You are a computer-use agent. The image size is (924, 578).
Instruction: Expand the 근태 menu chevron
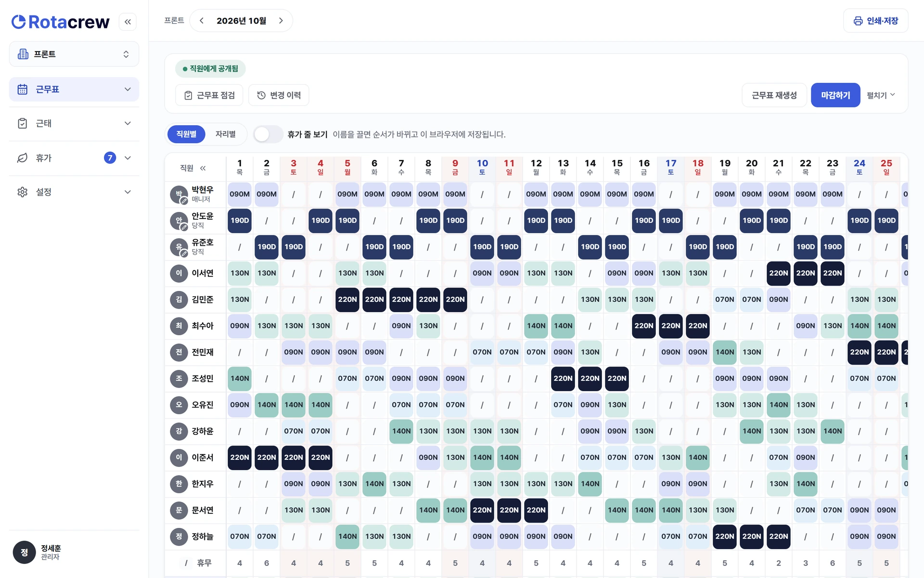[128, 123]
